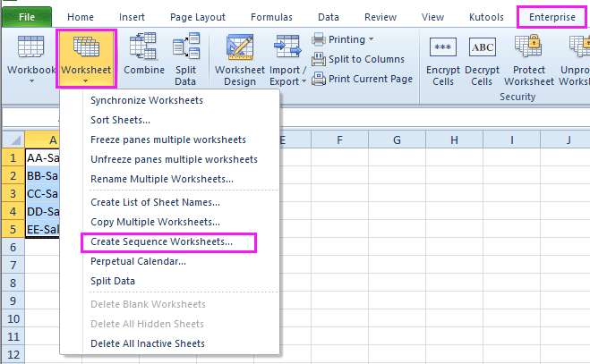Screen dimensions: 590x364
Task: Collapse the Worksheet dropdown arrow
Action: click(86, 80)
